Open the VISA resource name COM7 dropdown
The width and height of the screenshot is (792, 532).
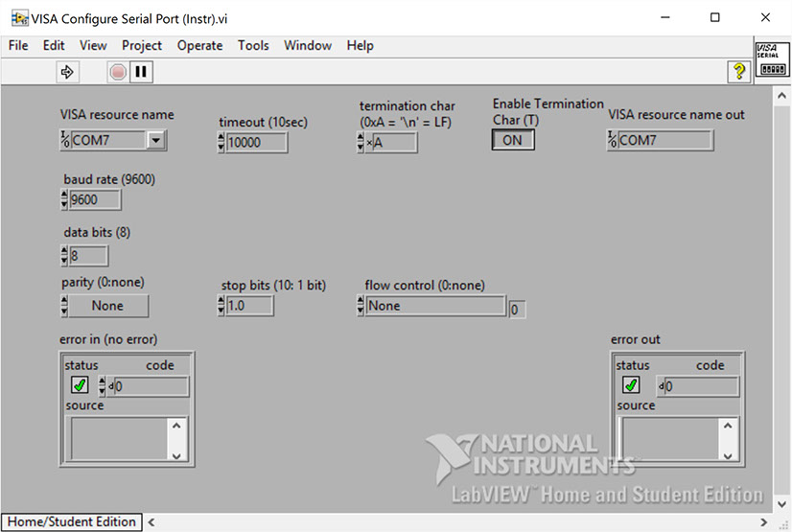click(156, 140)
